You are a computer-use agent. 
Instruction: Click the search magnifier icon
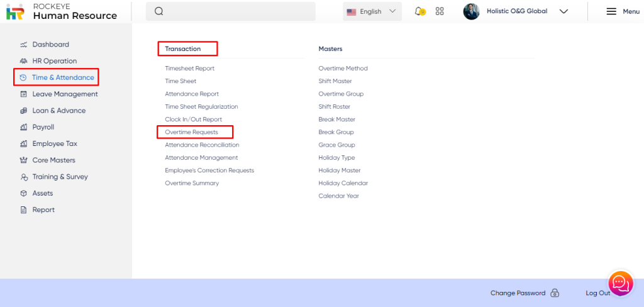coord(158,11)
